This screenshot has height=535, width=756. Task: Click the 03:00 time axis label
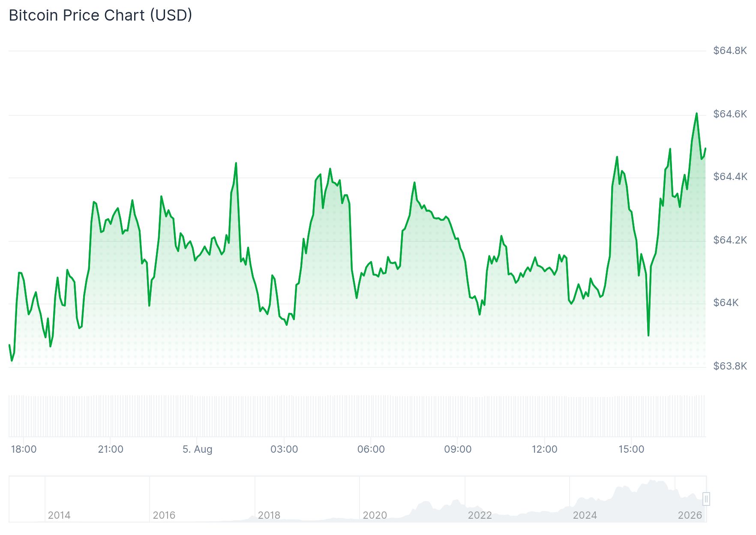coord(284,449)
